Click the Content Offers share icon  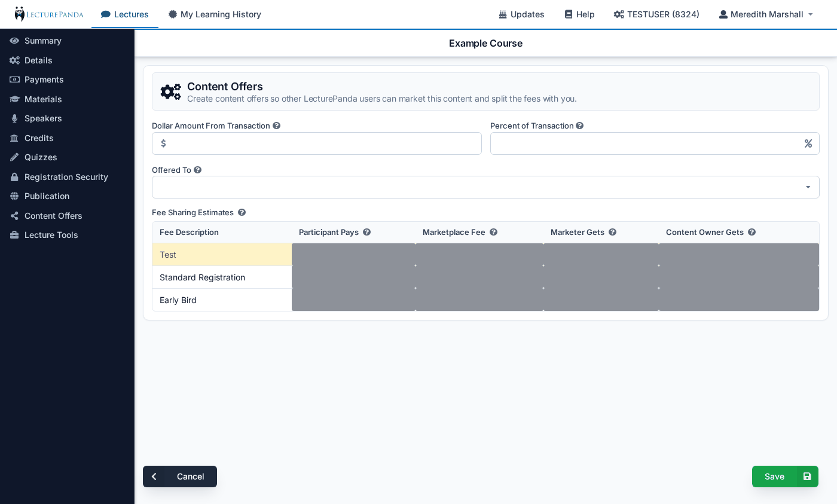[14, 216]
